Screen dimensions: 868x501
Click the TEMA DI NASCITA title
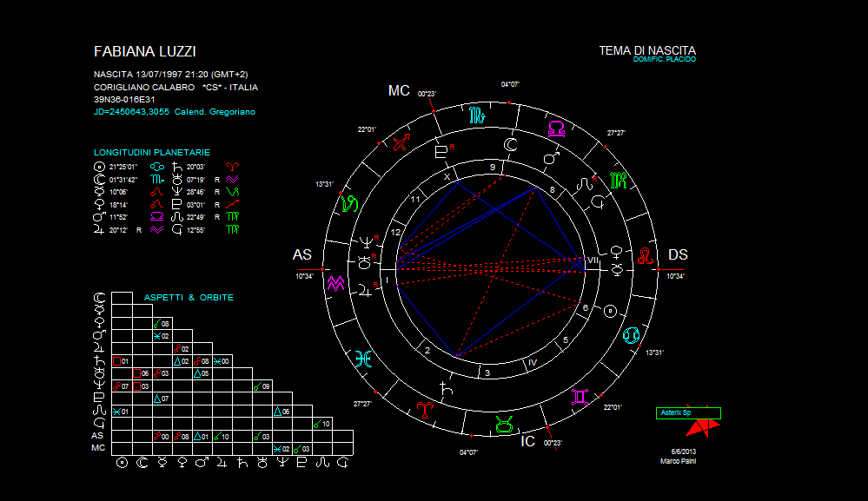(647, 50)
